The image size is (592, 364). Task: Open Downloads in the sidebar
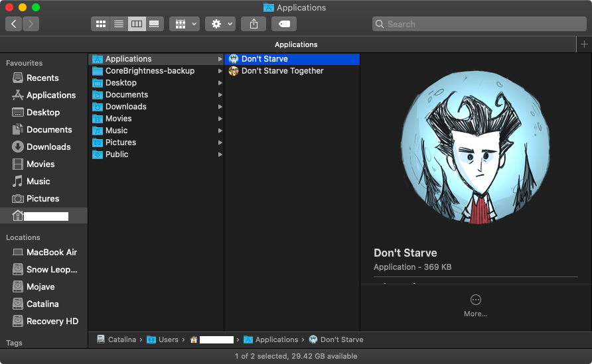point(44,147)
